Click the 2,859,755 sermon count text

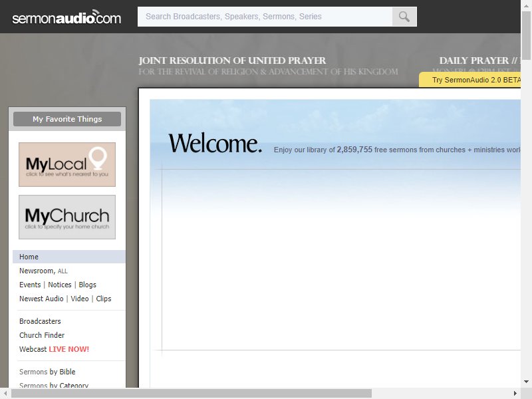coord(354,150)
